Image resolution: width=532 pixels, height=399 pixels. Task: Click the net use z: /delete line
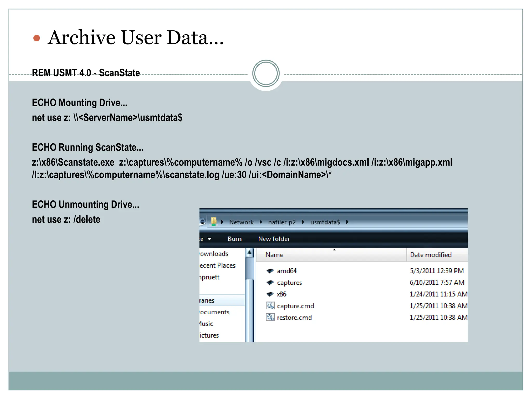pyautogui.click(x=66, y=220)
